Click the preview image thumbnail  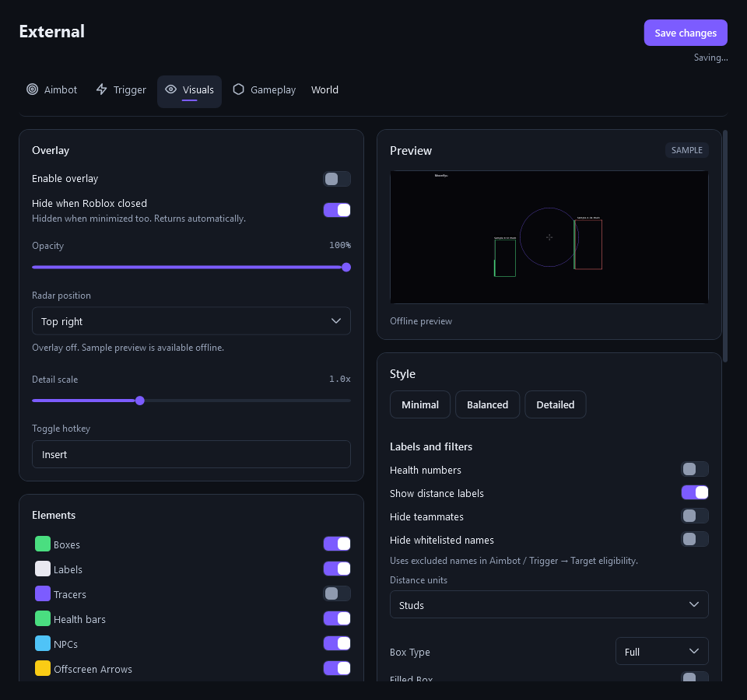click(549, 237)
